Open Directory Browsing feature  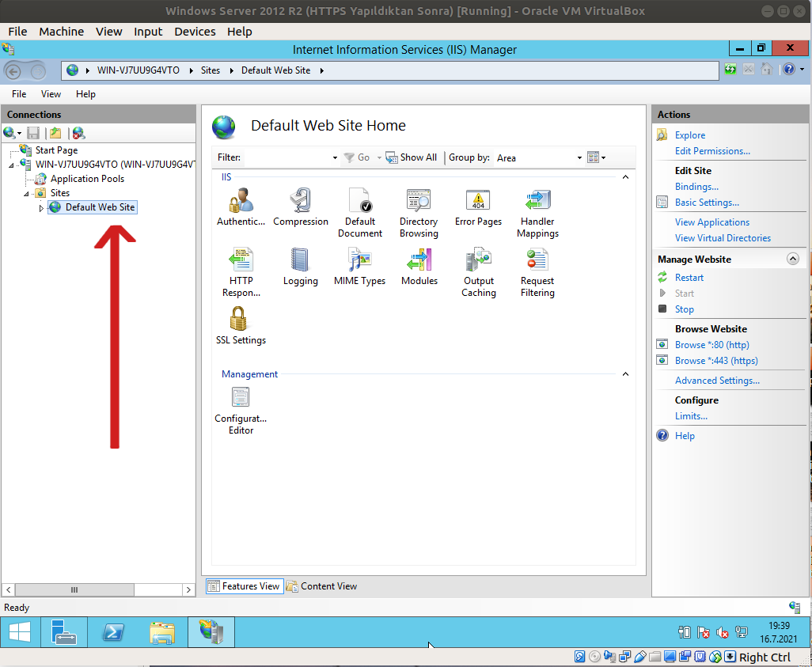click(x=419, y=213)
